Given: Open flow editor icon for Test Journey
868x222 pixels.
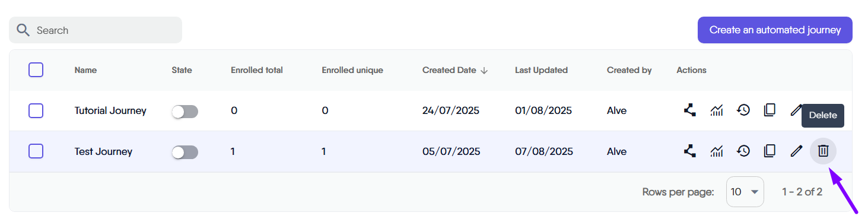Looking at the screenshot, I should click(x=689, y=151).
